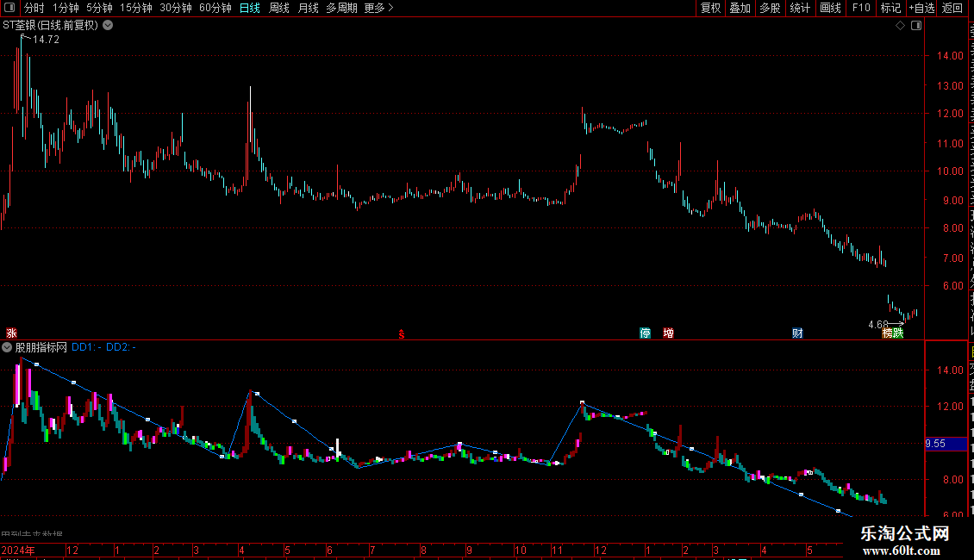Switch to 周线 weekly chart

pyautogui.click(x=279, y=8)
